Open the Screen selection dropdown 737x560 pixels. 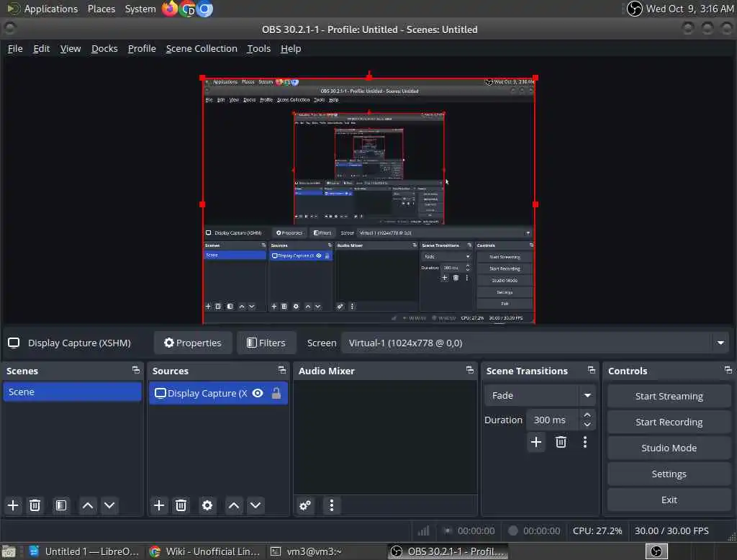pos(535,343)
